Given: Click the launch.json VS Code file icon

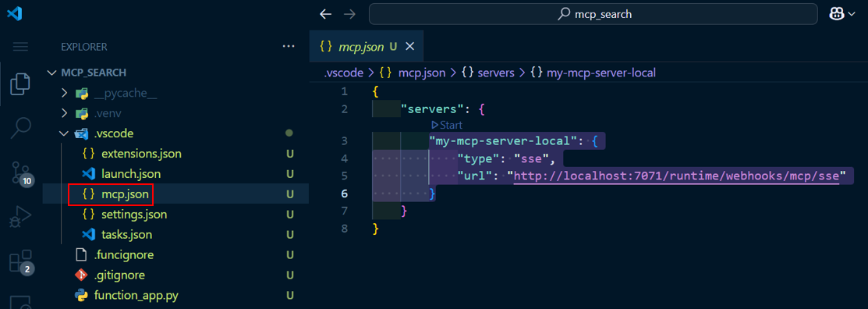Looking at the screenshot, I should 88,174.
